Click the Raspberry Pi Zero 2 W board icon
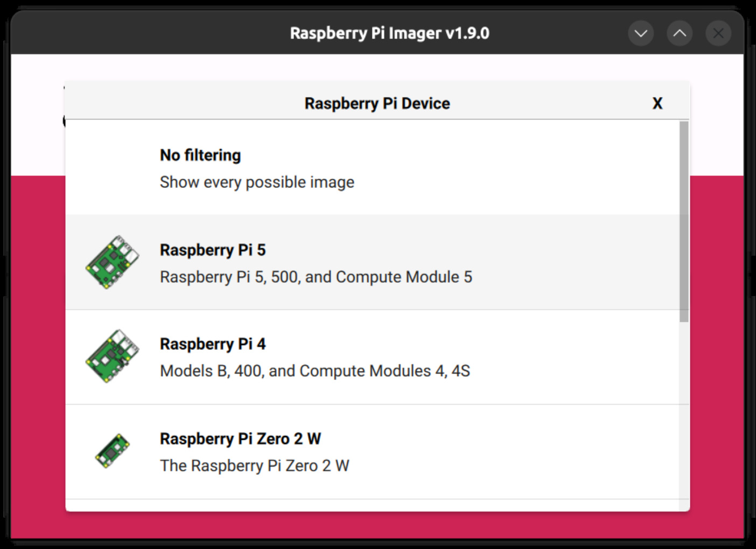Screen dimensions: 756x549 112,451
